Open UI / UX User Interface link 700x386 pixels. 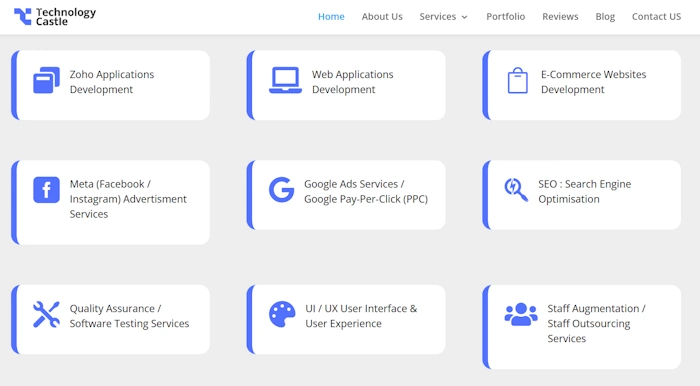[361, 316]
